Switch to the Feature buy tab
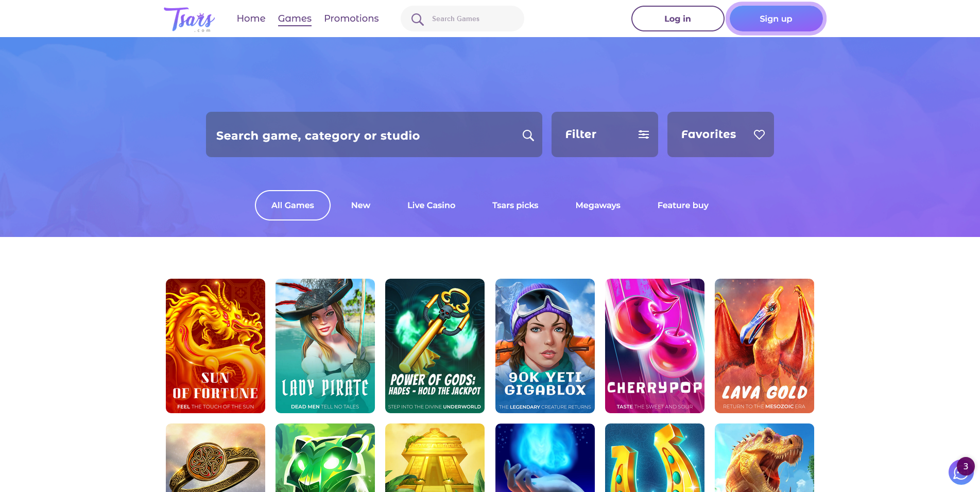 click(x=683, y=205)
